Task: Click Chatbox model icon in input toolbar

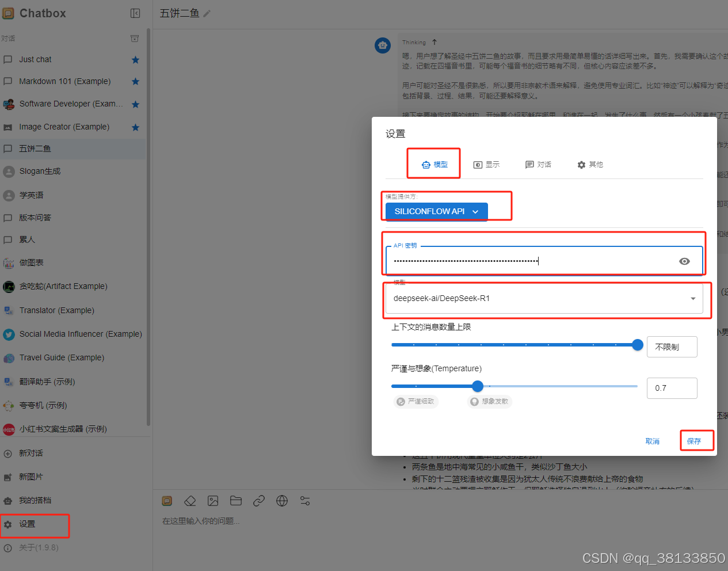Action: tap(167, 501)
